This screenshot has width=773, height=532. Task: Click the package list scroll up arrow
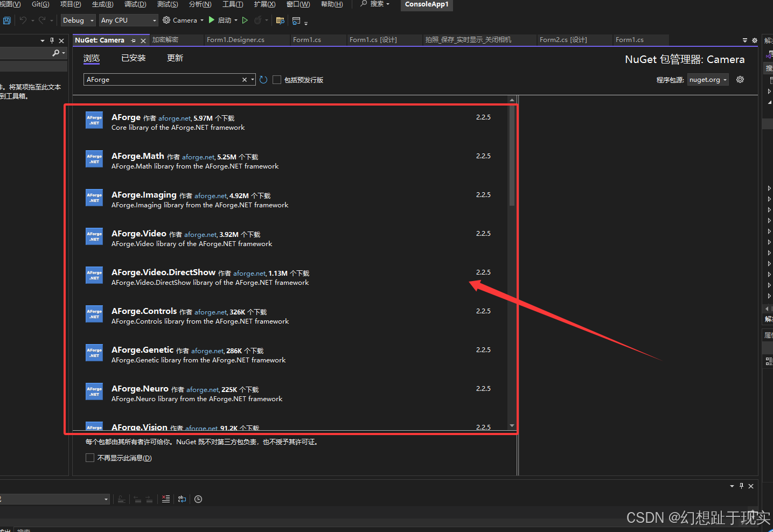coord(512,100)
